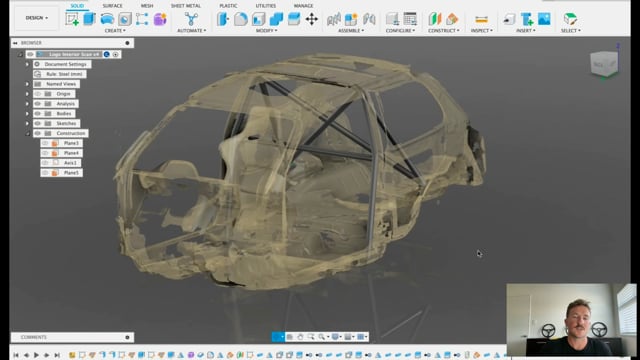Select the Press Pull tool
640x360 pixels.
coord(223,19)
